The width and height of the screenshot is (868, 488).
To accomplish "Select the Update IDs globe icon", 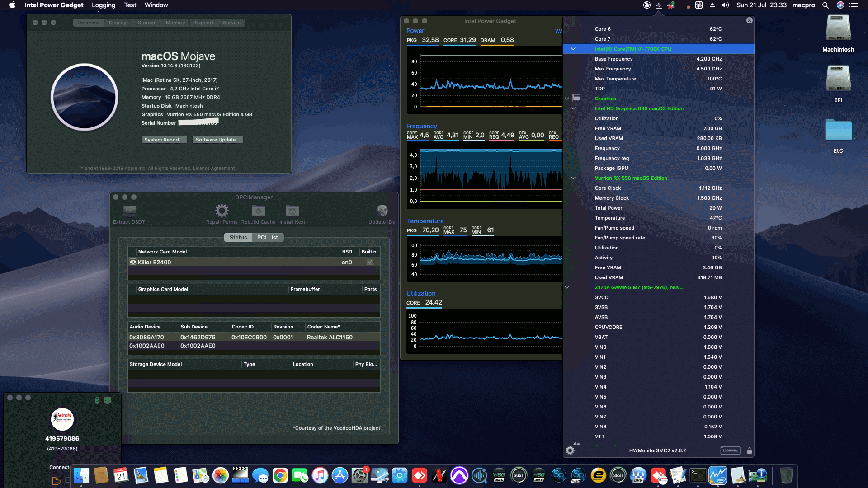I will (382, 210).
